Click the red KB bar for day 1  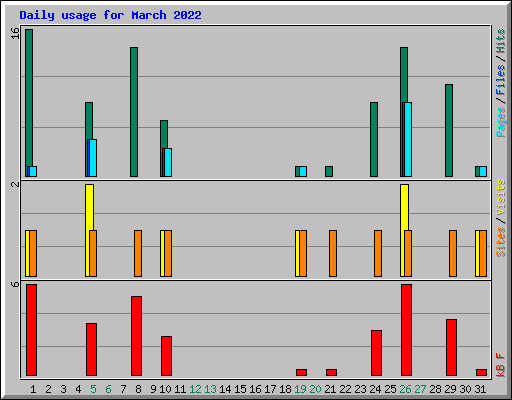[x=31, y=330]
